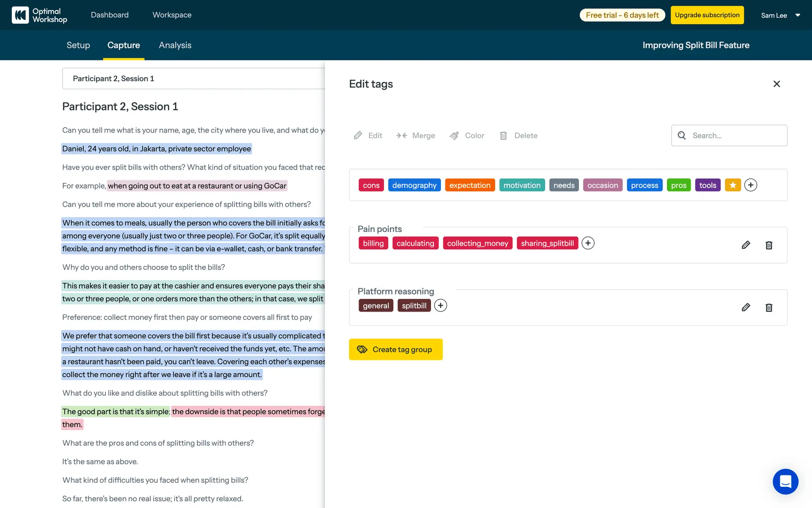812x508 pixels.
Task: Select the yellow star tag
Action: (x=732, y=185)
